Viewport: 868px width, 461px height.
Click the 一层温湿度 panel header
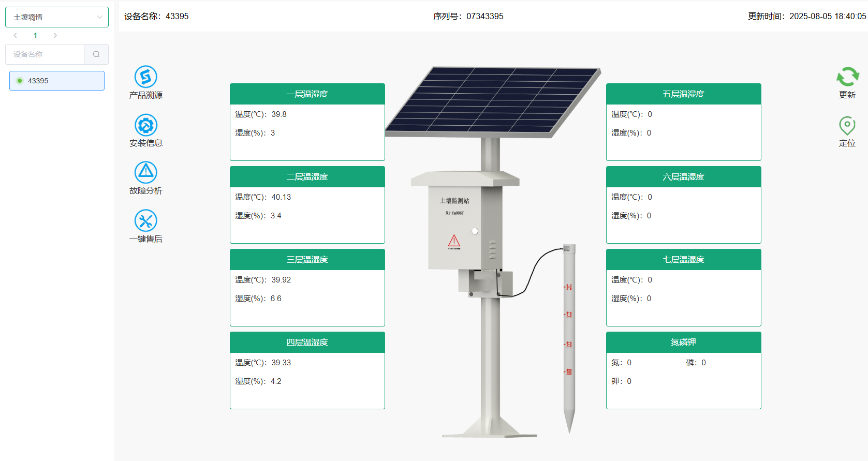tap(307, 94)
